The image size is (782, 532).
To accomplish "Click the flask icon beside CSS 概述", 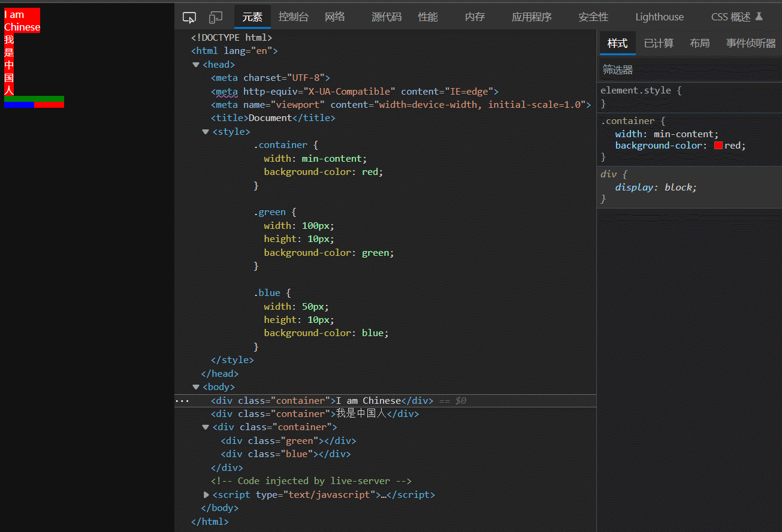I will click(x=759, y=17).
